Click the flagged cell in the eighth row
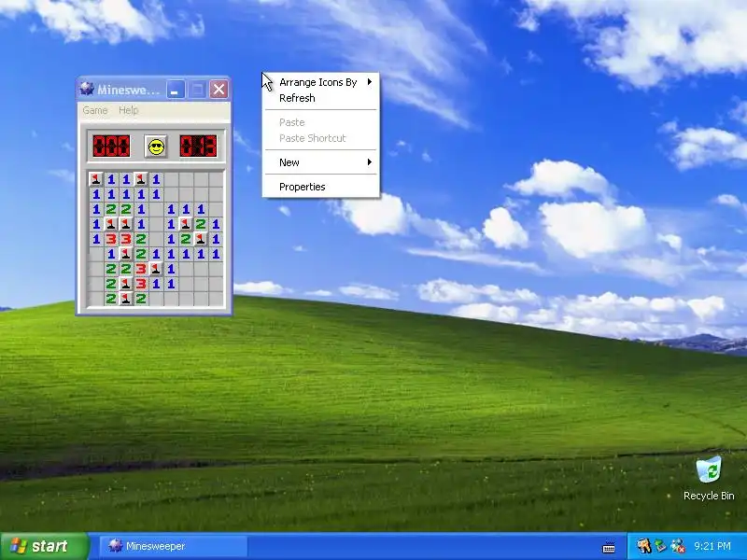 (x=126, y=284)
